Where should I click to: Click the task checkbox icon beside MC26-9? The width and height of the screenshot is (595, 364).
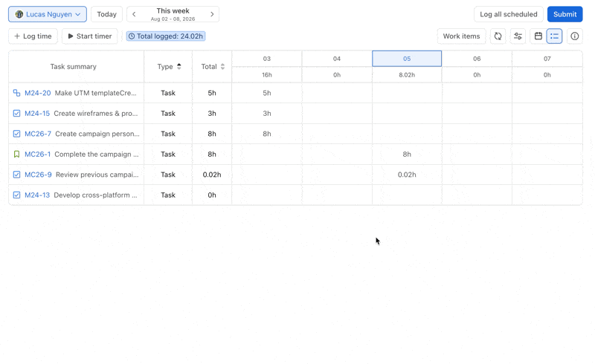[x=16, y=175]
